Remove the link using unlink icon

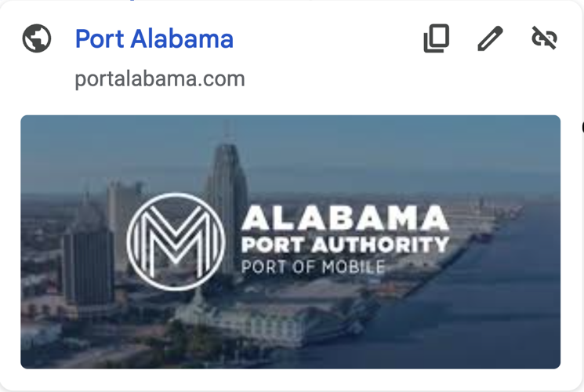click(x=544, y=38)
